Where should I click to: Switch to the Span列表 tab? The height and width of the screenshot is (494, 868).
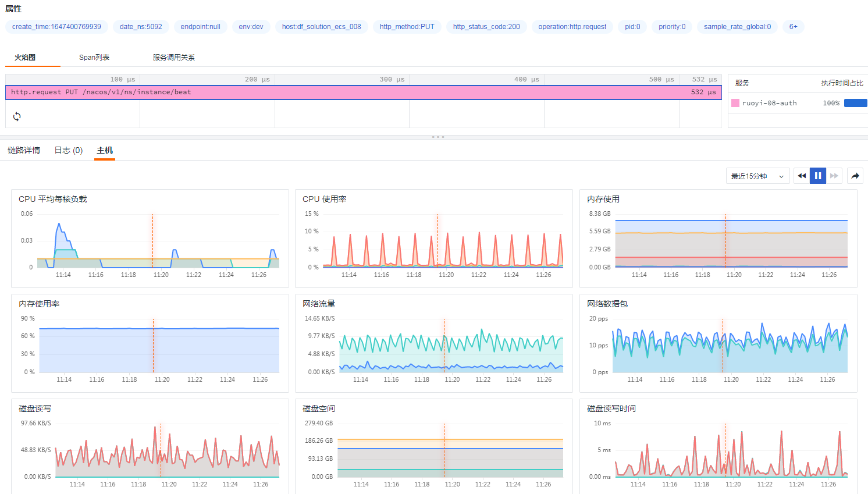93,58
